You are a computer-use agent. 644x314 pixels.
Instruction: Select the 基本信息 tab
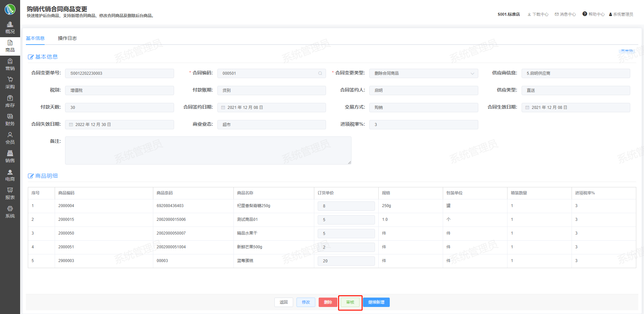pos(35,38)
